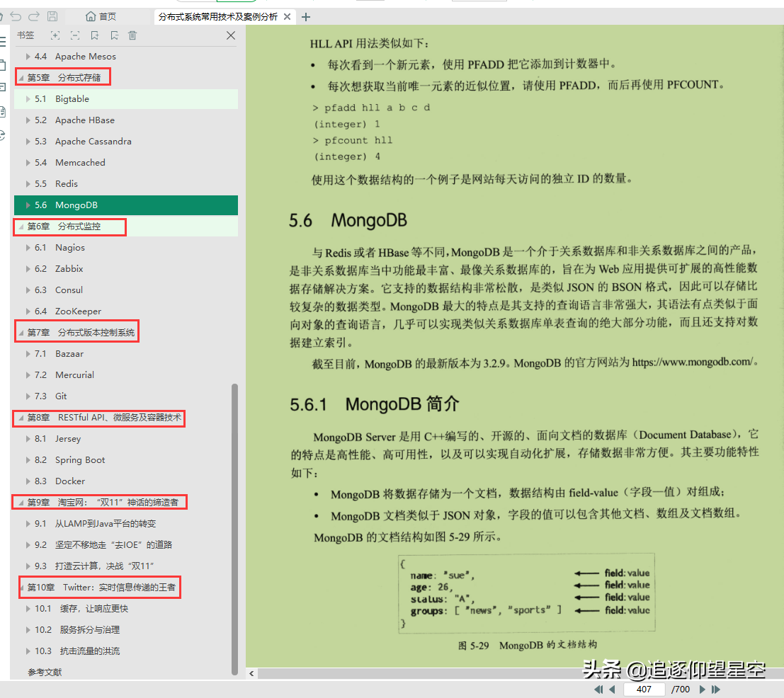Go to next page arrow
This screenshot has height=698, width=784.
(x=702, y=690)
